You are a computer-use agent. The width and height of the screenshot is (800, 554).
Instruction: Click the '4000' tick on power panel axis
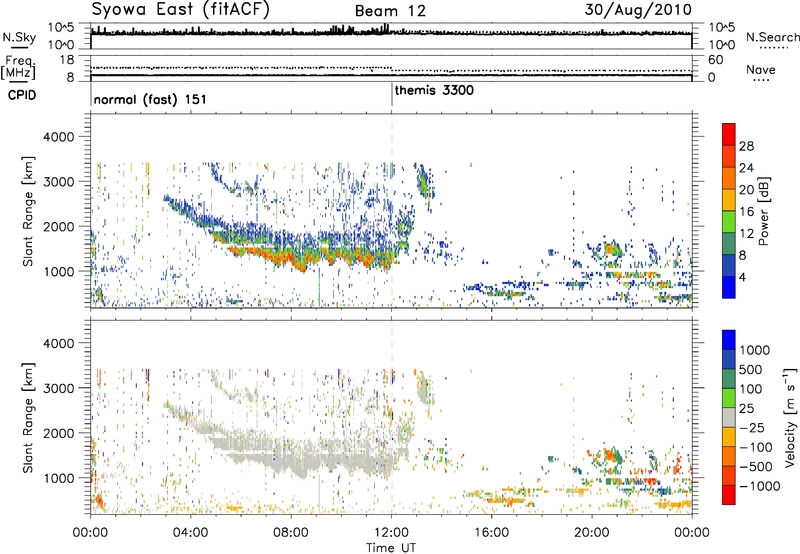(58, 137)
